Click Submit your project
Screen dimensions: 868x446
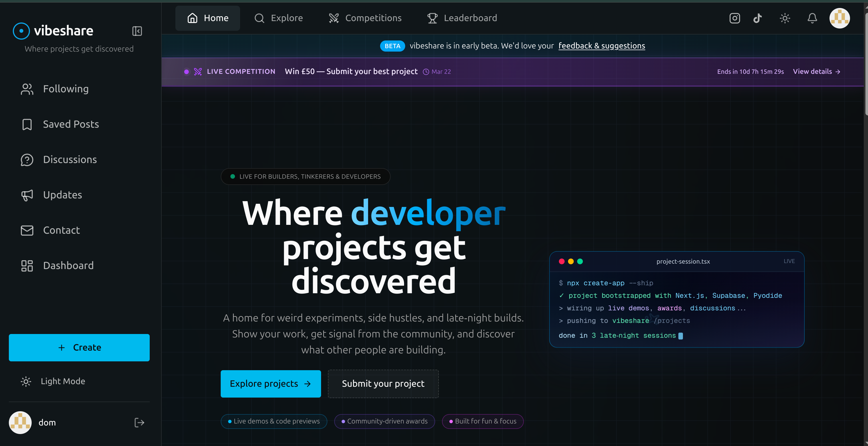(x=383, y=384)
